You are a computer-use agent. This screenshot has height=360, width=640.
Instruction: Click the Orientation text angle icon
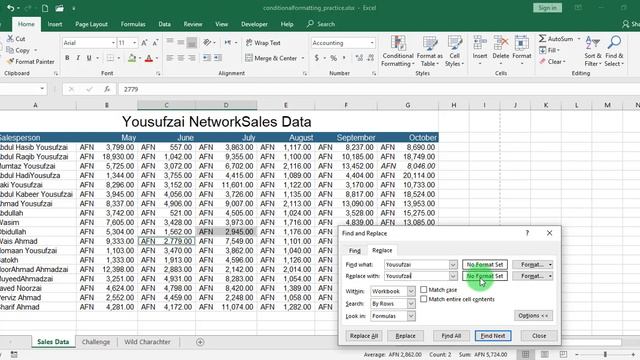[x=207, y=42]
